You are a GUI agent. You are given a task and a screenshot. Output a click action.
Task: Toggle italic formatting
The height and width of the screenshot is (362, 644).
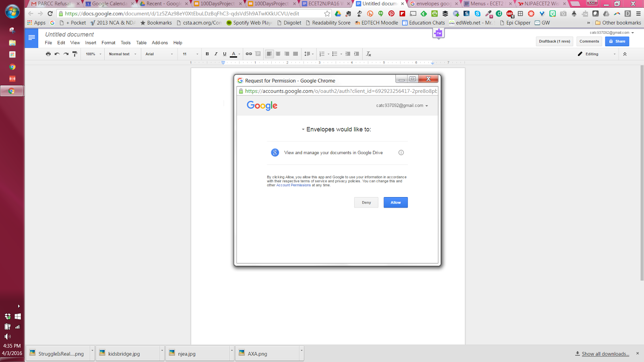(x=216, y=54)
